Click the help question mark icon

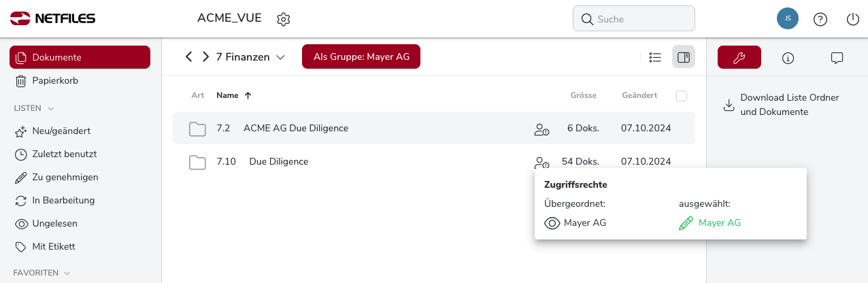click(820, 19)
